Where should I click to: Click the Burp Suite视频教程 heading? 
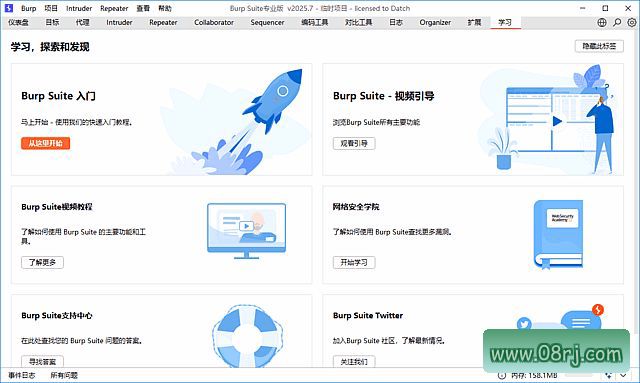(57, 207)
